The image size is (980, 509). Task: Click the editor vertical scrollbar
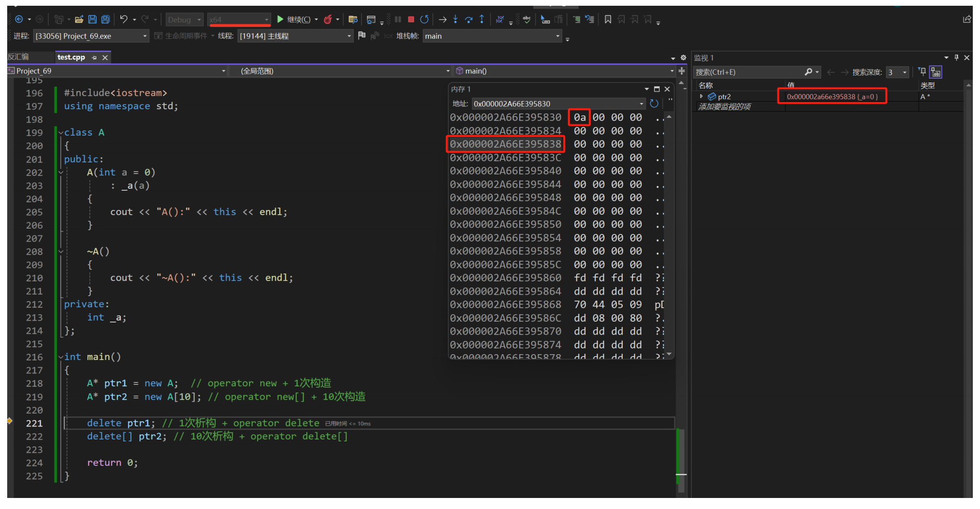pos(681,288)
